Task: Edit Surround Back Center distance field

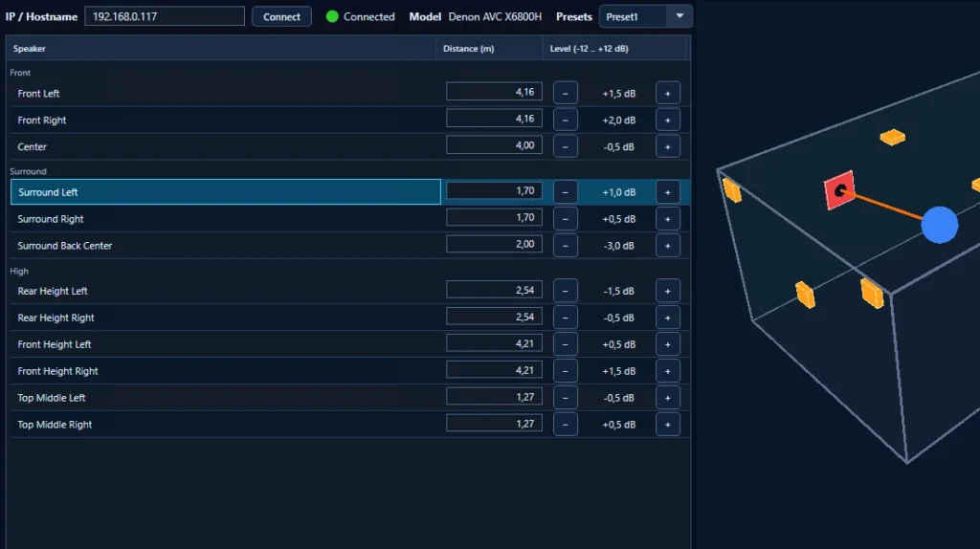Action: (x=494, y=244)
